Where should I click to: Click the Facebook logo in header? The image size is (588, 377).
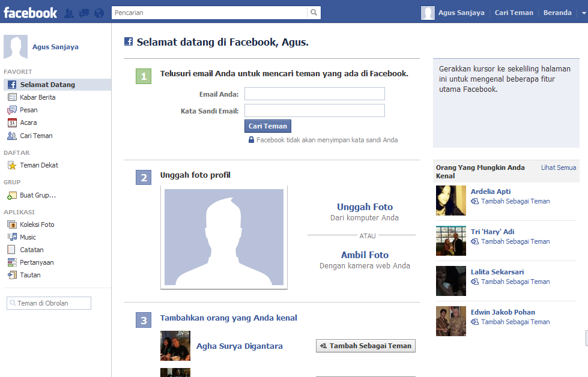pos(31,13)
